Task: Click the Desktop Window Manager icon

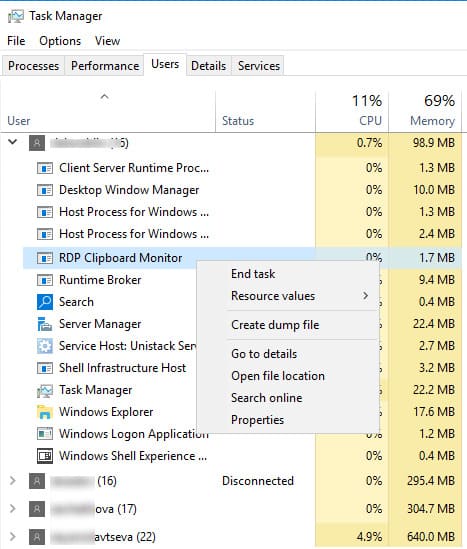Action: click(x=45, y=190)
